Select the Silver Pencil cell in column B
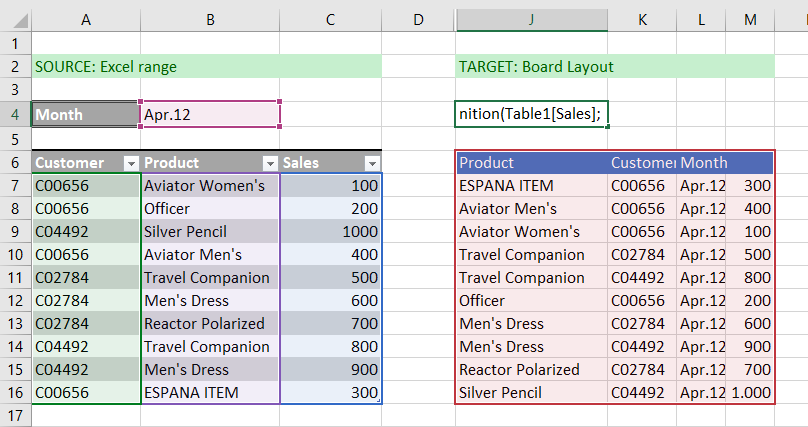 [x=210, y=232]
